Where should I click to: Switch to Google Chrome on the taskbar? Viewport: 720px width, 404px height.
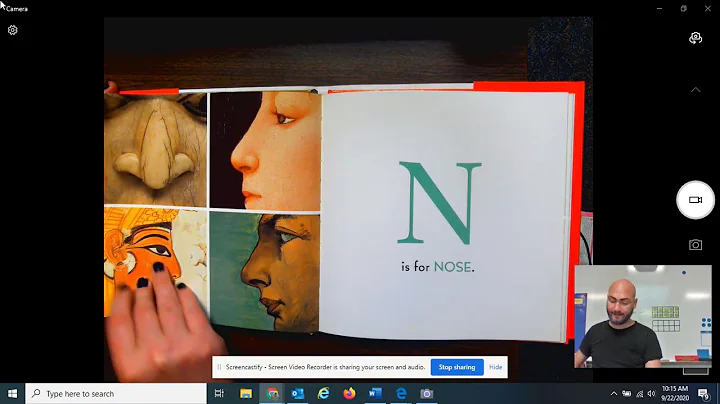(272, 393)
